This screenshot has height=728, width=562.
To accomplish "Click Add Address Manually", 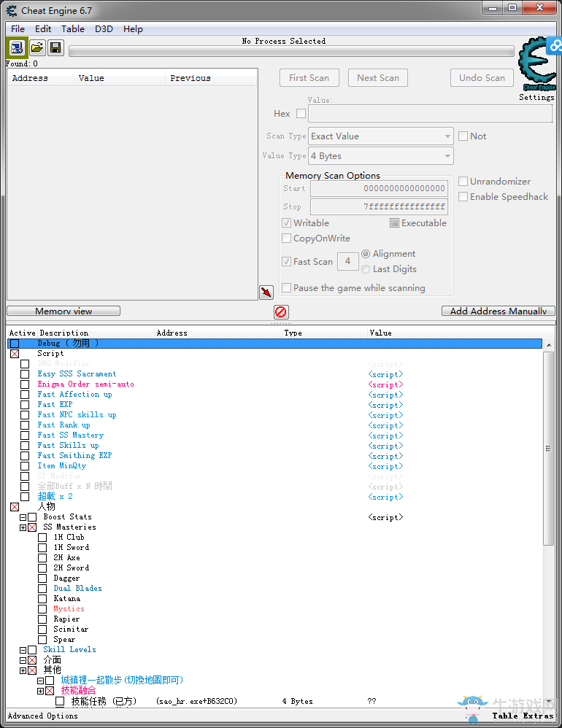I will [499, 311].
